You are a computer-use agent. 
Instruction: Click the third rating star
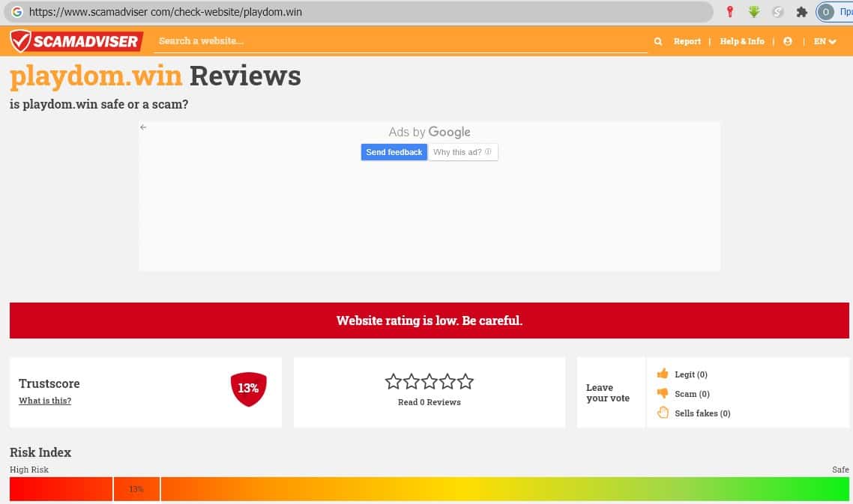(x=429, y=382)
